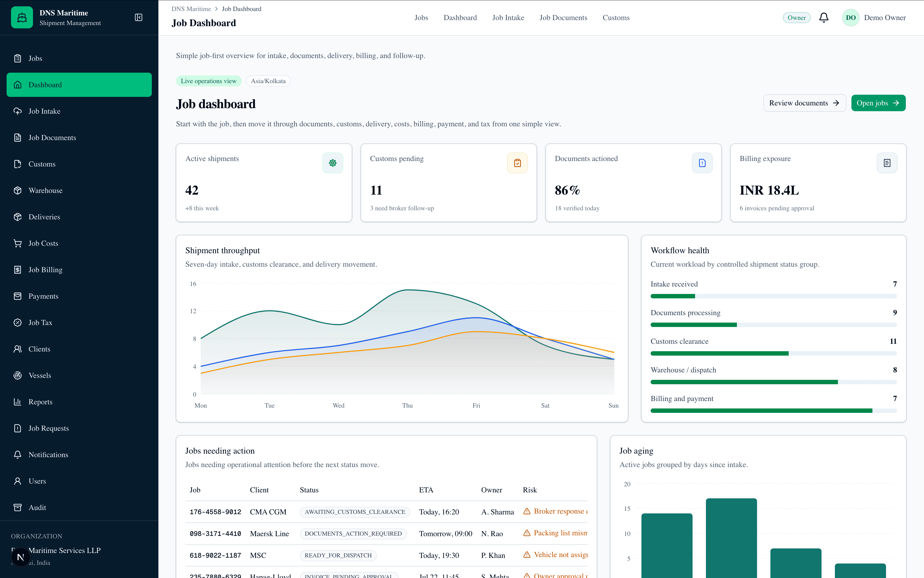Click the document icon on Documents actioned card
924x578 pixels.
(702, 163)
